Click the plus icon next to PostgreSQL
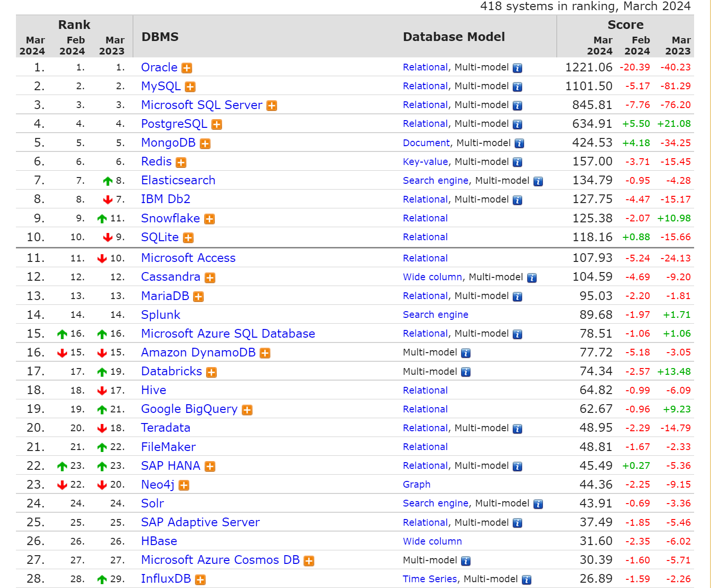 (217, 124)
